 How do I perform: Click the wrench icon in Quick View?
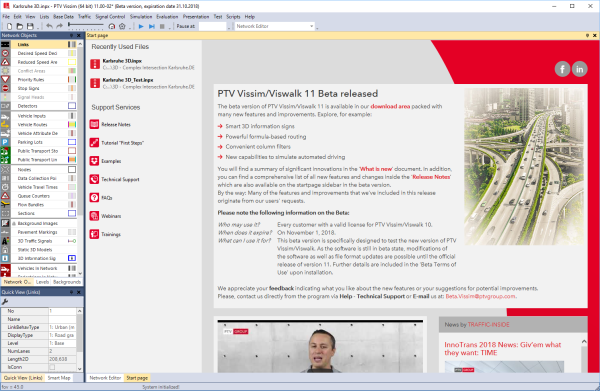coord(5,301)
